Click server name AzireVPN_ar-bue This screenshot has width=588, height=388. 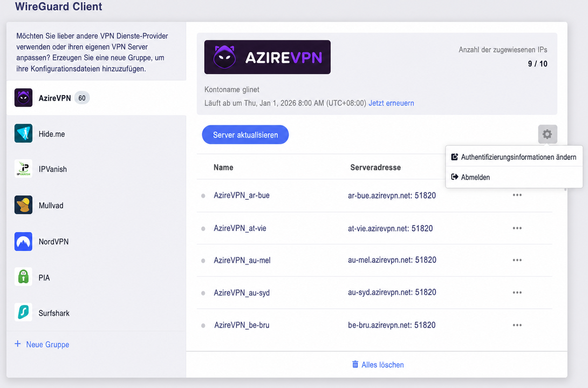[242, 195]
